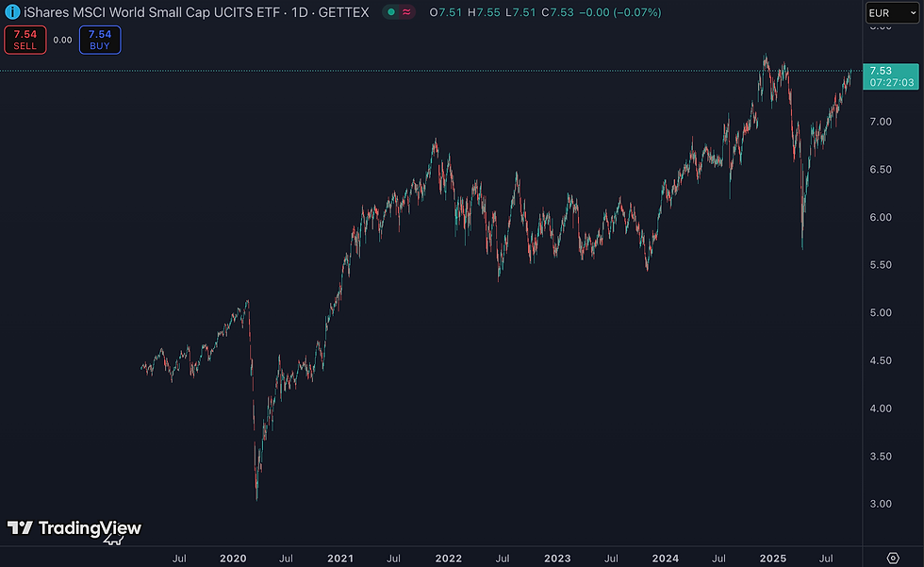Open chart settings gear at bottom right
Image resolution: width=924 pixels, height=567 pixels.
click(893, 558)
